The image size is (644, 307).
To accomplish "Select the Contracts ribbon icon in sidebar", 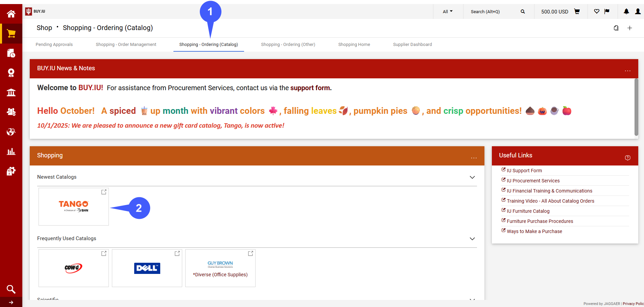I will pos(11,73).
